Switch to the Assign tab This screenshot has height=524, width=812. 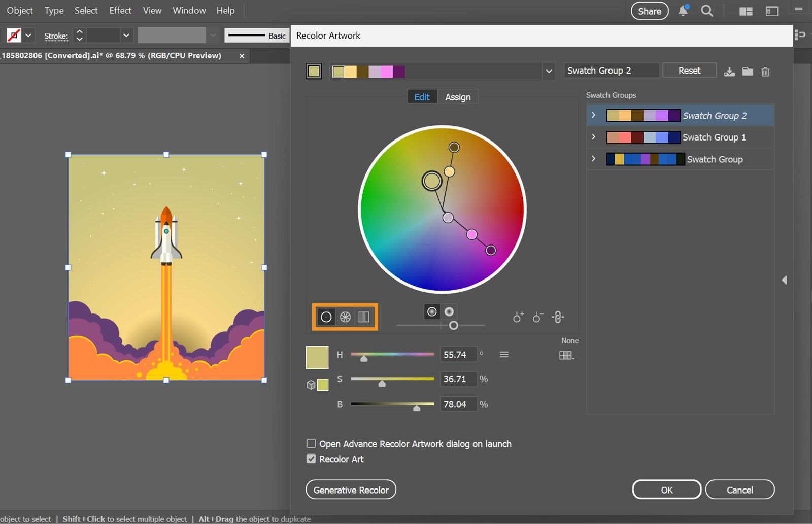458,96
